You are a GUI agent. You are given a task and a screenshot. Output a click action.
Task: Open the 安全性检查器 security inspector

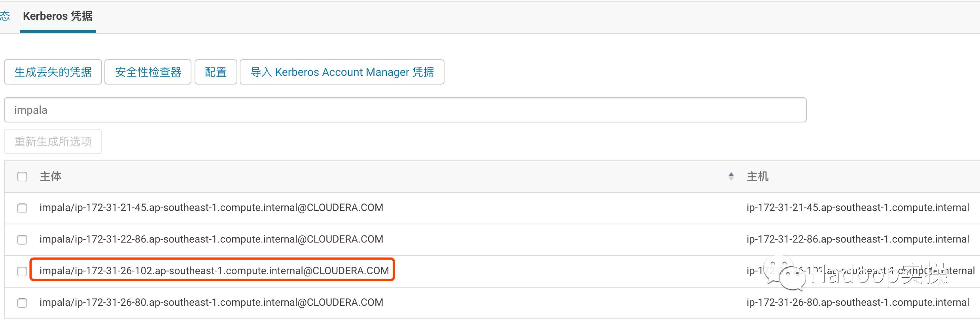(148, 72)
